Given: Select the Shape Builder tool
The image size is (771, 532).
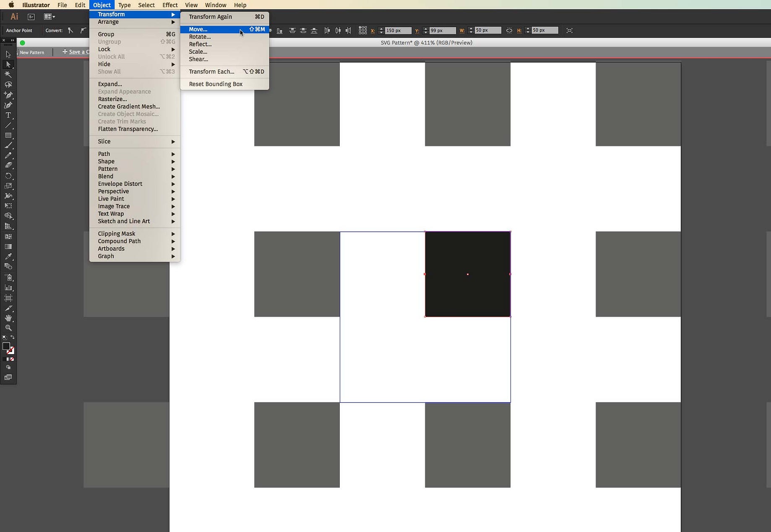Looking at the screenshot, I should 8,216.
